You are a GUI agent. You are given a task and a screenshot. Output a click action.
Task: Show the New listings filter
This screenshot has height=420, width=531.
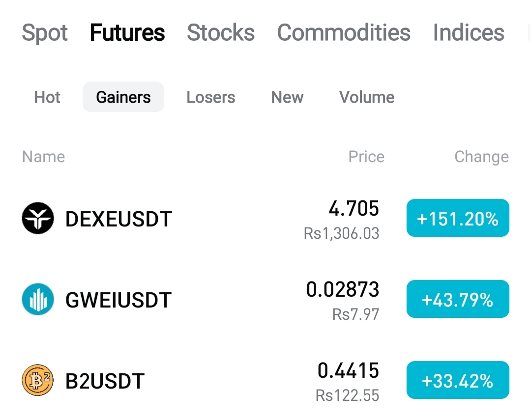(x=287, y=97)
